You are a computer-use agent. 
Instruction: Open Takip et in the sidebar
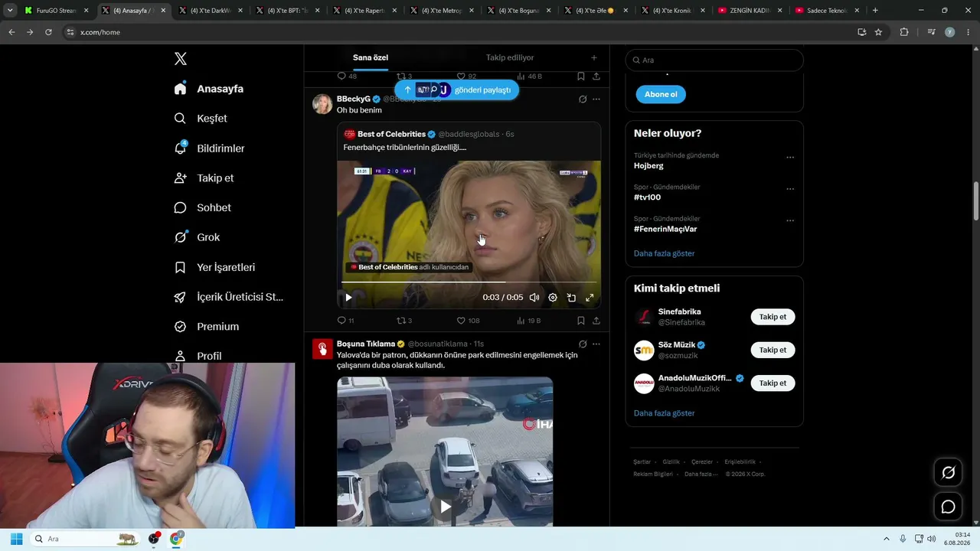204,178
